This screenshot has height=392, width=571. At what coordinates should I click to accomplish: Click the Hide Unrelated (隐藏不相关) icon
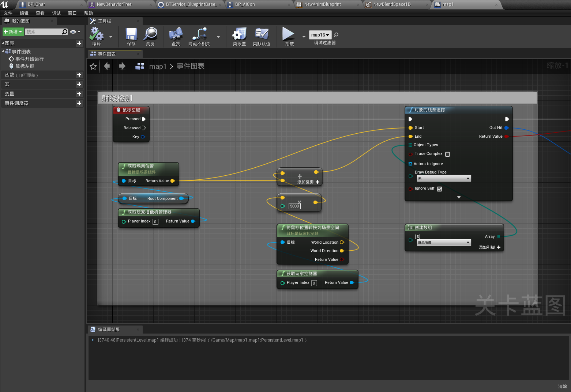[199, 34]
